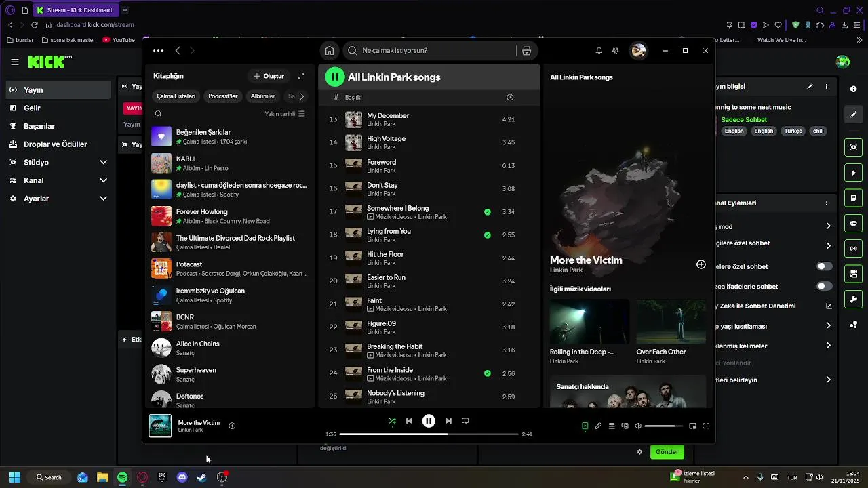Open Rolling in the Deep video thumbnail
868x488 pixels.
[589, 322]
